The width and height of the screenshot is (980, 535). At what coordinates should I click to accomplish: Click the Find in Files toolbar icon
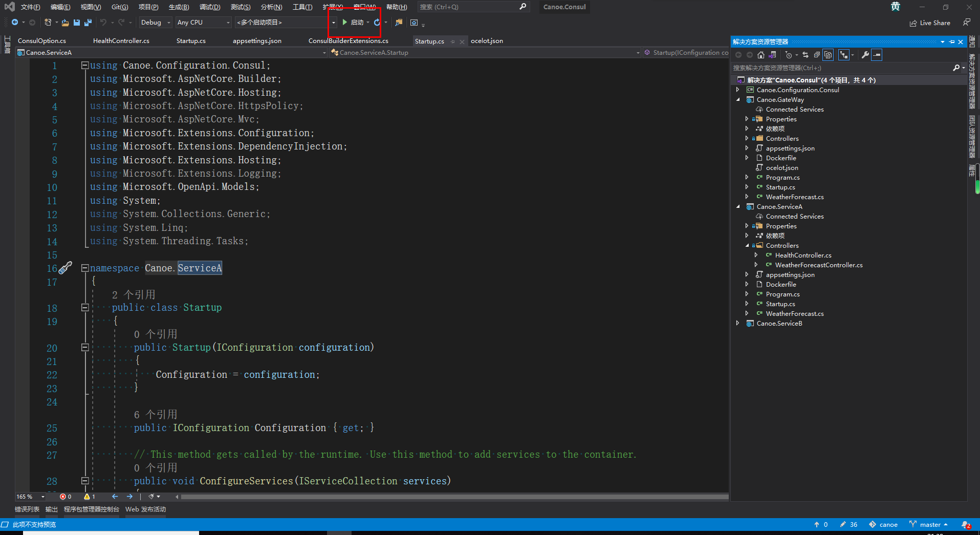[399, 23]
